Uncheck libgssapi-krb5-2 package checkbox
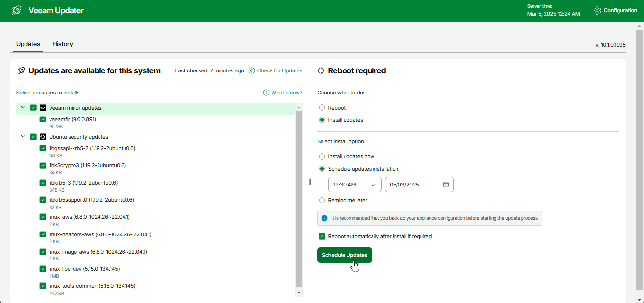 coord(43,148)
